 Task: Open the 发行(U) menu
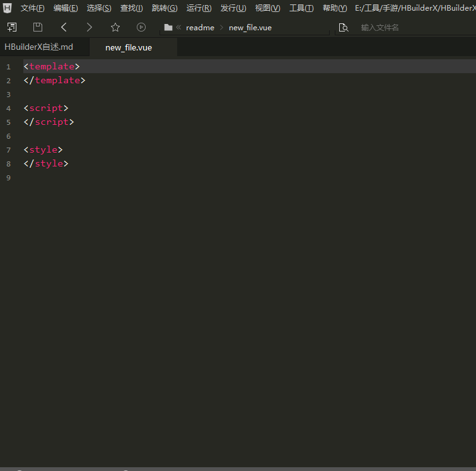233,8
